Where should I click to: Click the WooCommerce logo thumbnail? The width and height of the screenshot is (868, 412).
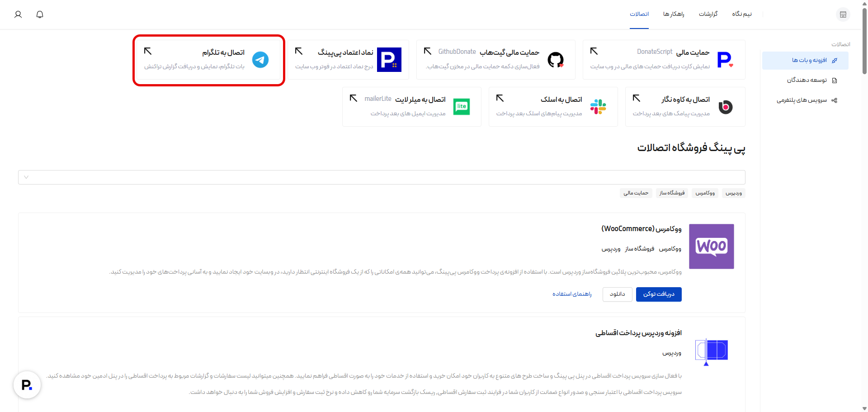[712, 246]
